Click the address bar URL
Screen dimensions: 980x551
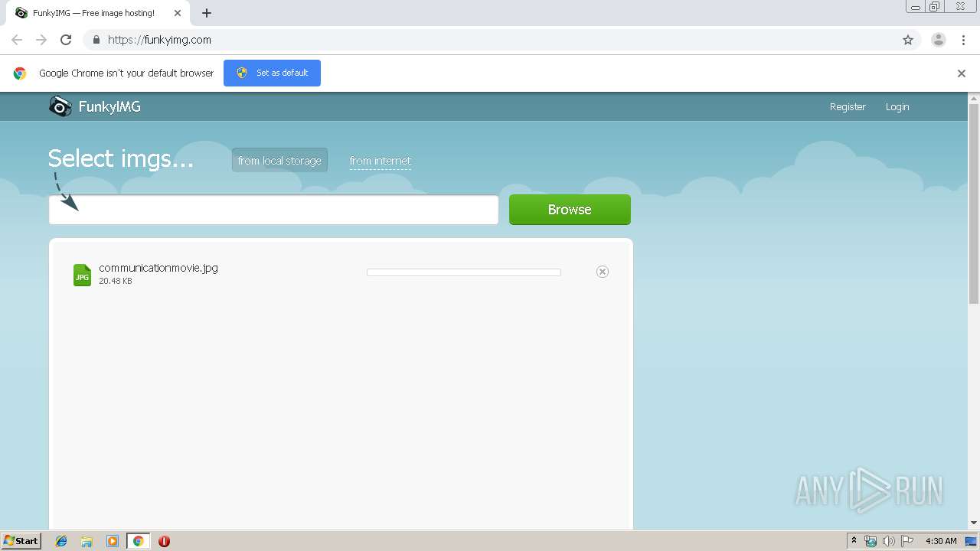tap(159, 40)
